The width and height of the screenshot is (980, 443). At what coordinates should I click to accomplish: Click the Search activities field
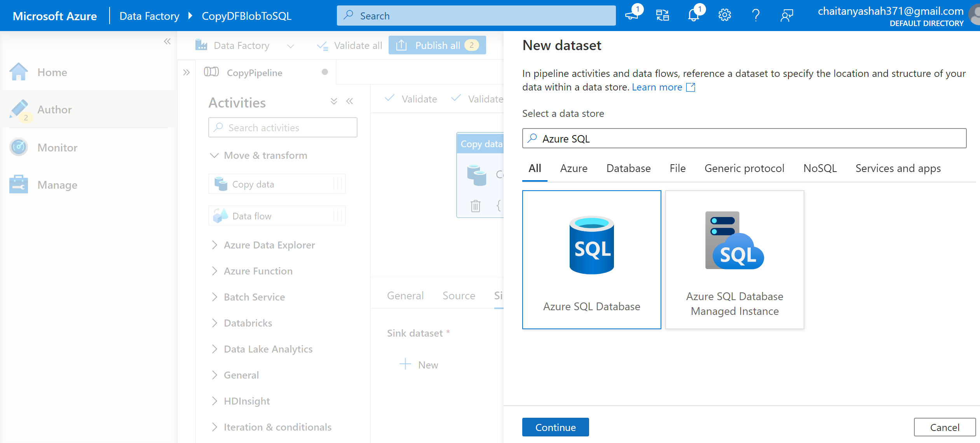pyautogui.click(x=282, y=127)
